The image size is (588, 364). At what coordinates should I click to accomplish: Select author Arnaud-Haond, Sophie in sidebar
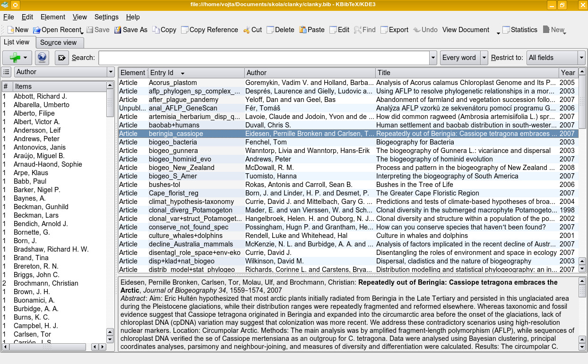point(48,164)
